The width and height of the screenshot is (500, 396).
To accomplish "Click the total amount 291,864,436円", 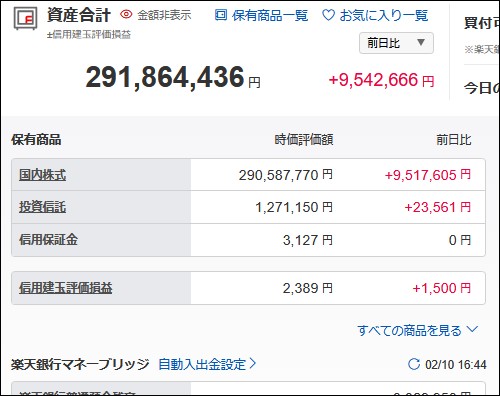I will point(173,77).
